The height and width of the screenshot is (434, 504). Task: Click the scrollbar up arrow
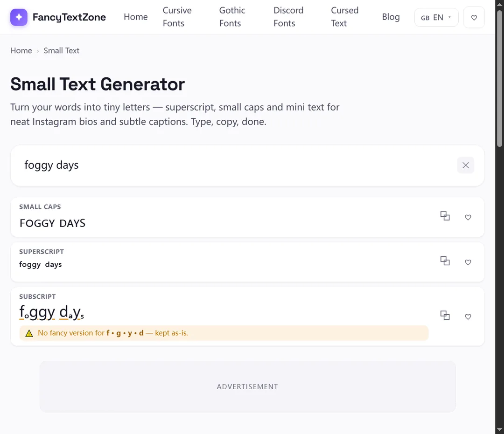[499, 5]
